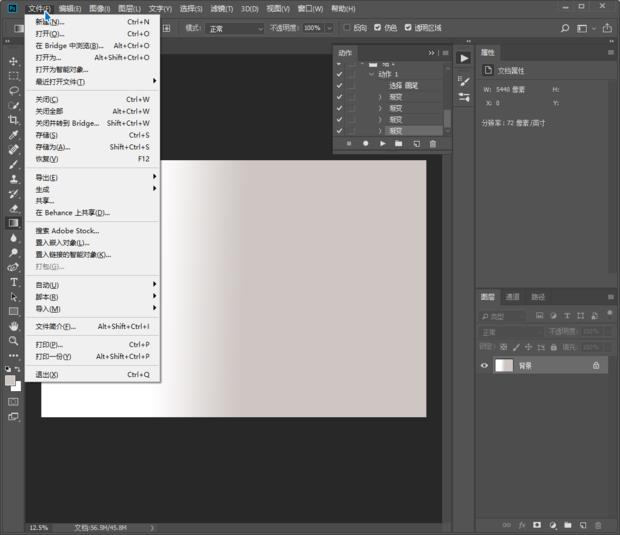The height and width of the screenshot is (535, 620).
Task: Click the foreground color swatch
Action: pyautogui.click(x=11, y=379)
